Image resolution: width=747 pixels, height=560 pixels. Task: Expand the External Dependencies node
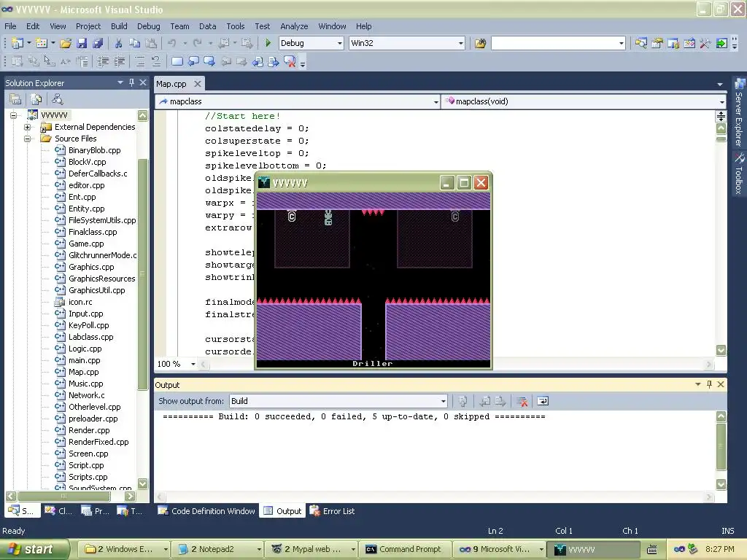click(x=27, y=127)
